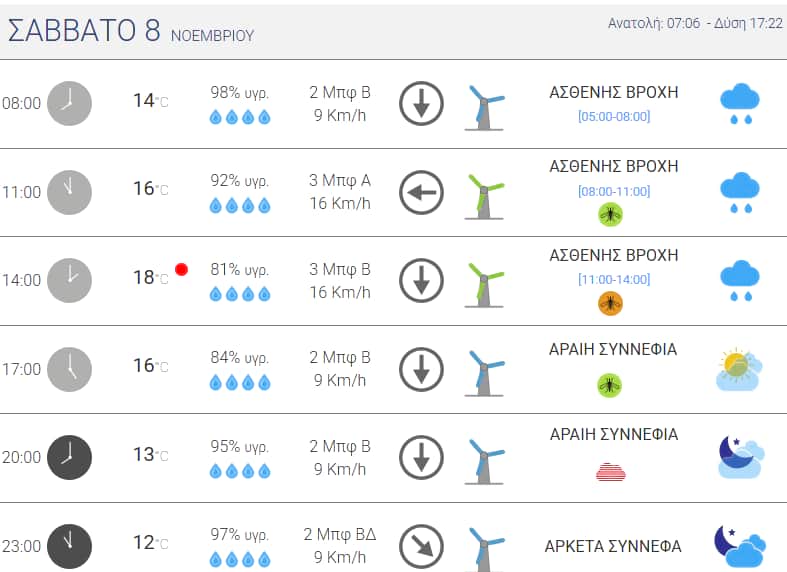Click the 17:00 north wind arrow icon
Image resolution: width=787 pixels, height=572 pixels.
click(x=421, y=369)
